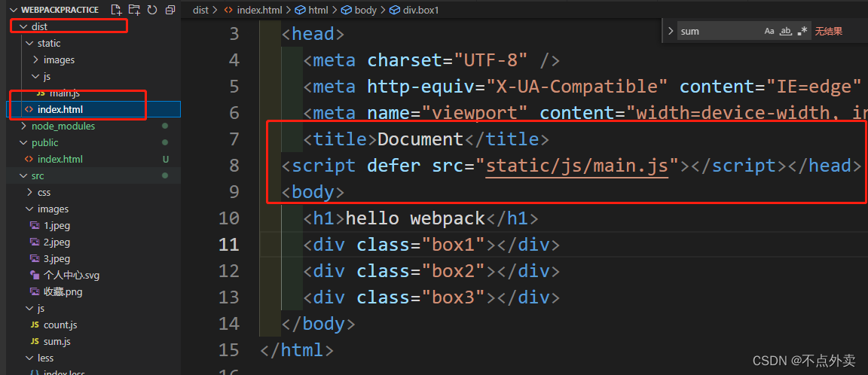Screen dimensions: 868x375
Task: Click the svg file icon beside 个人中心.svg
Action: (35, 276)
